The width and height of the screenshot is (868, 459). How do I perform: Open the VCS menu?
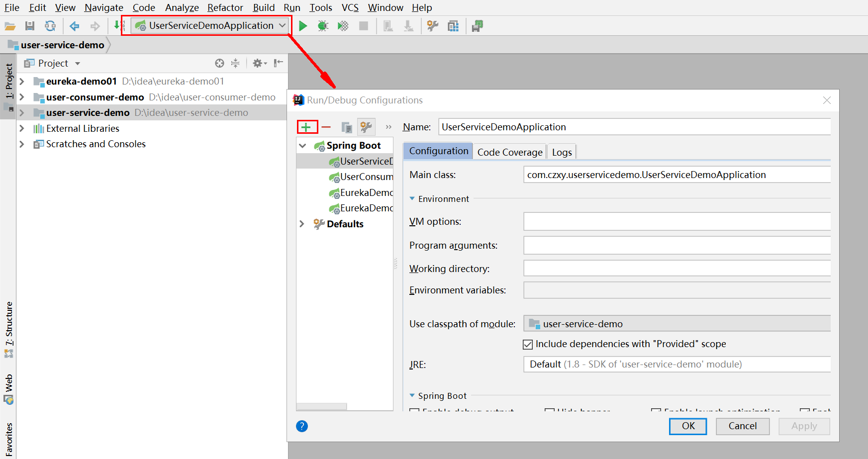(x=350, y=7)
